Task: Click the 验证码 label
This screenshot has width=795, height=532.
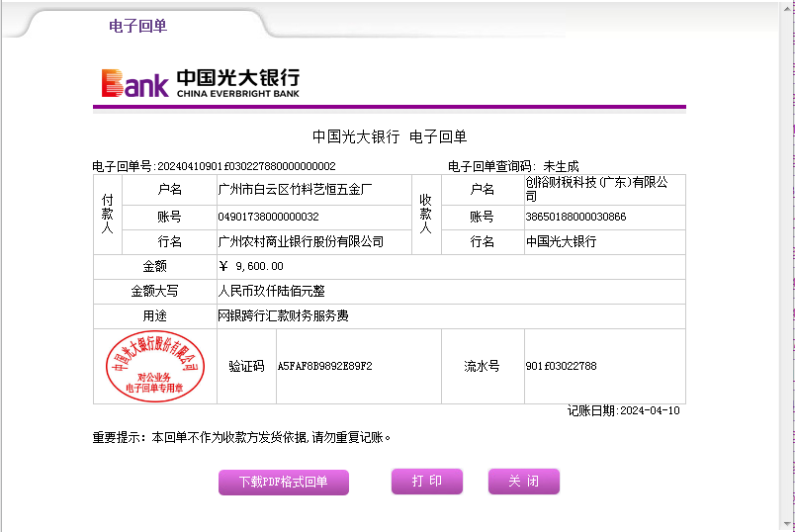Action: click(246, 366)
